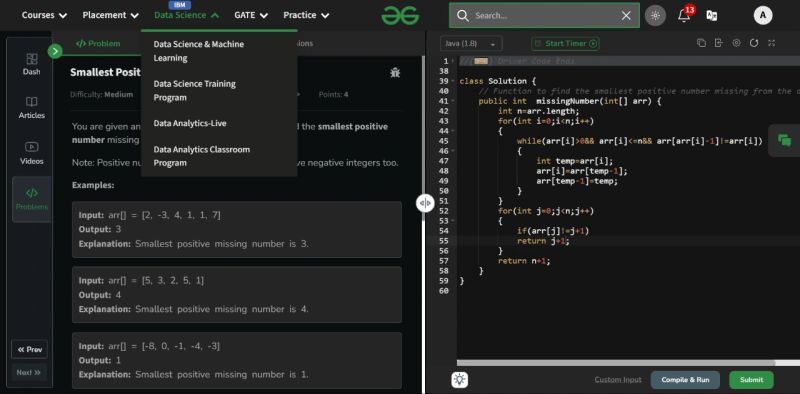This screenshot has width=800, height=394.
Task: Open the Java (1.8) language selector
Action: [471, 44]
